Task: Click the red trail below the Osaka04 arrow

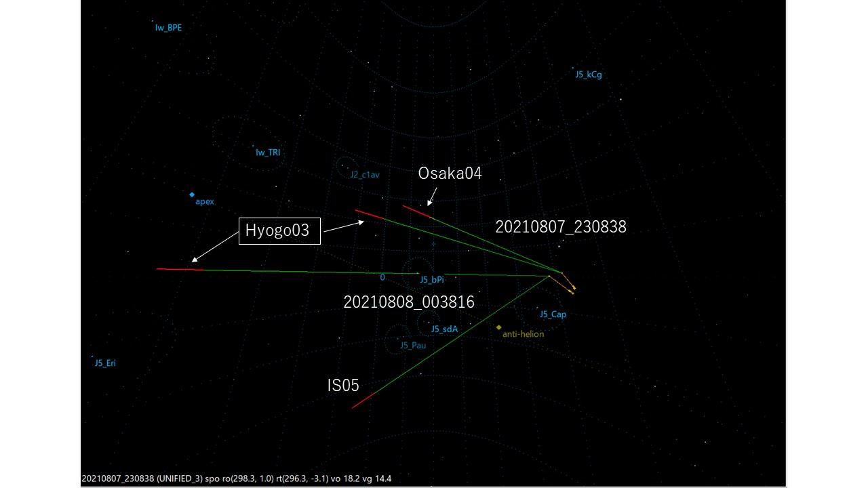Action: (x=416, y=211)
